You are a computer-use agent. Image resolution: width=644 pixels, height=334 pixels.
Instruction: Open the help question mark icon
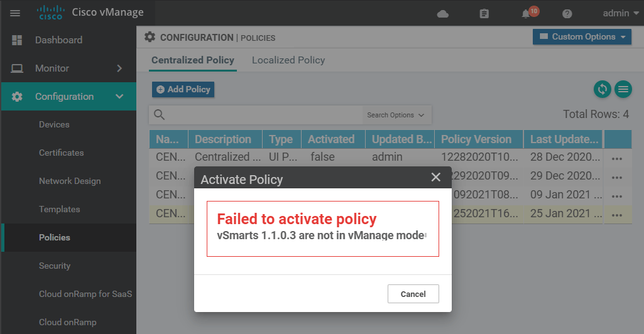point(567,14)
